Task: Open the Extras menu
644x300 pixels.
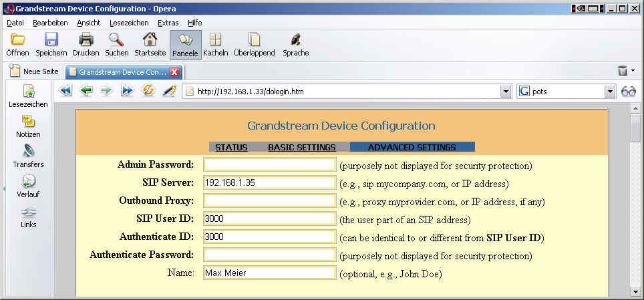Action: pos(168,23)
